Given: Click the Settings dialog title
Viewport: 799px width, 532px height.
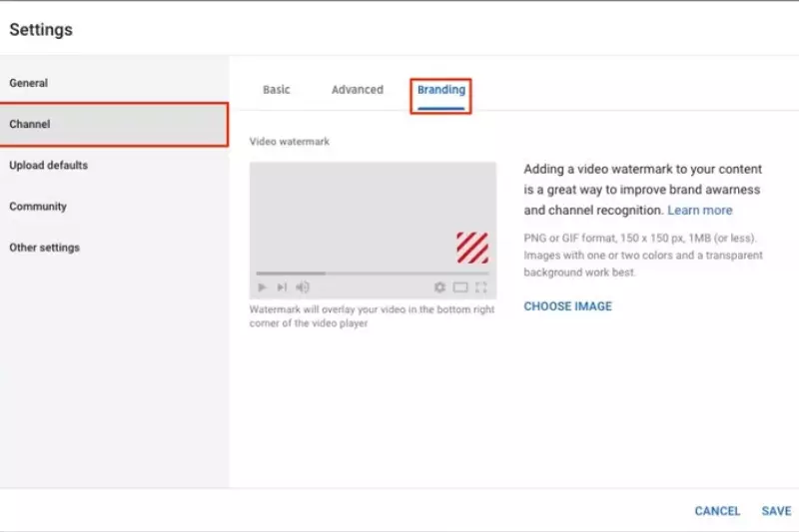Looking at the screenshot, I should pos(41,30).
